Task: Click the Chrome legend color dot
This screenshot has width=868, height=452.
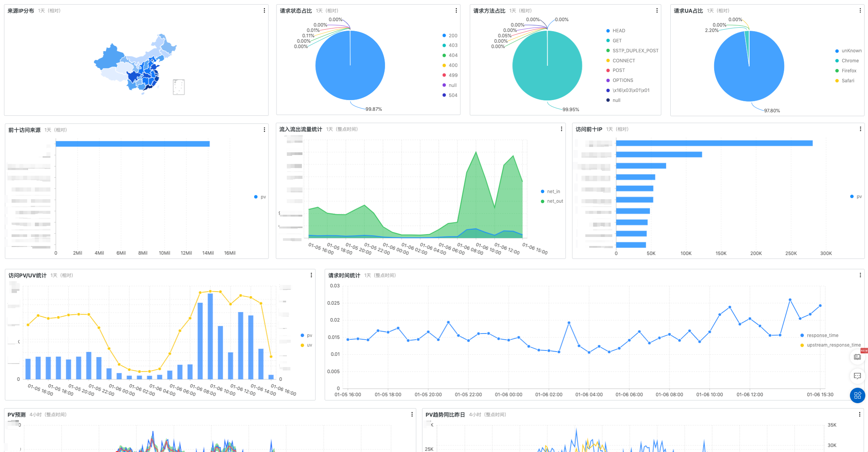Action: (x=837, y=61)
